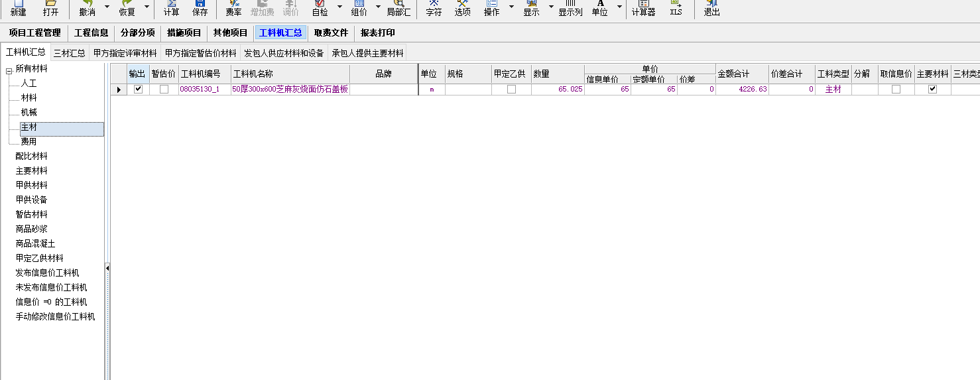Collapse the 所有材料 tree node
Screen dimensions: 980x380
[9, 70]
